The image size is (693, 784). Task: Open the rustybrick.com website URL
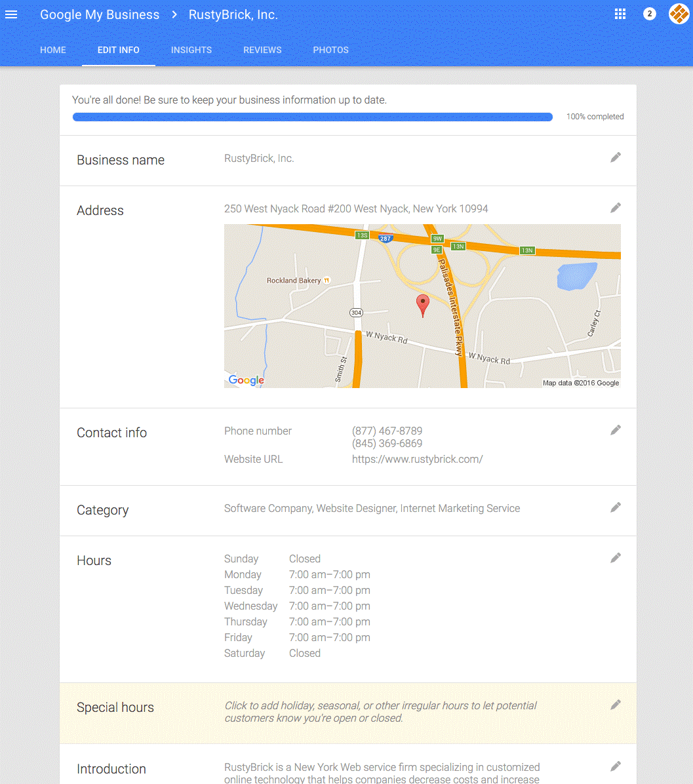pyautogui.click(x=418, y=459)
